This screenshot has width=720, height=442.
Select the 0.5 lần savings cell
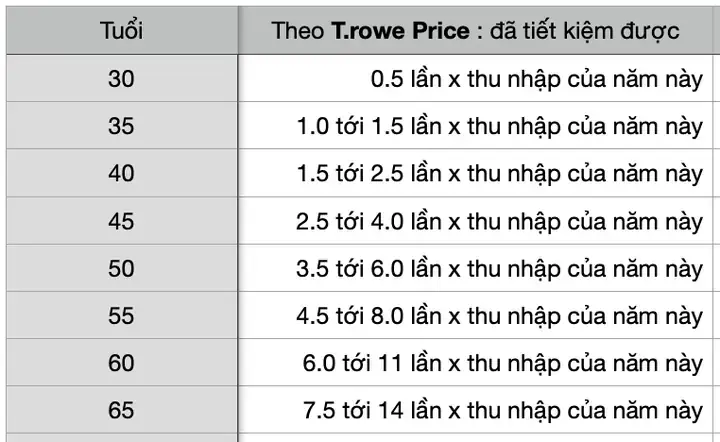click(475, 78)
